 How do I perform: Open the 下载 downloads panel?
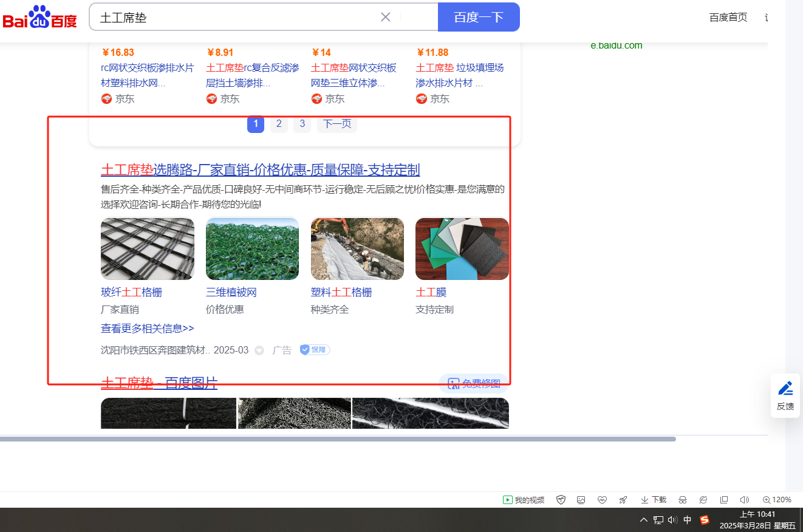coord(654,500)
